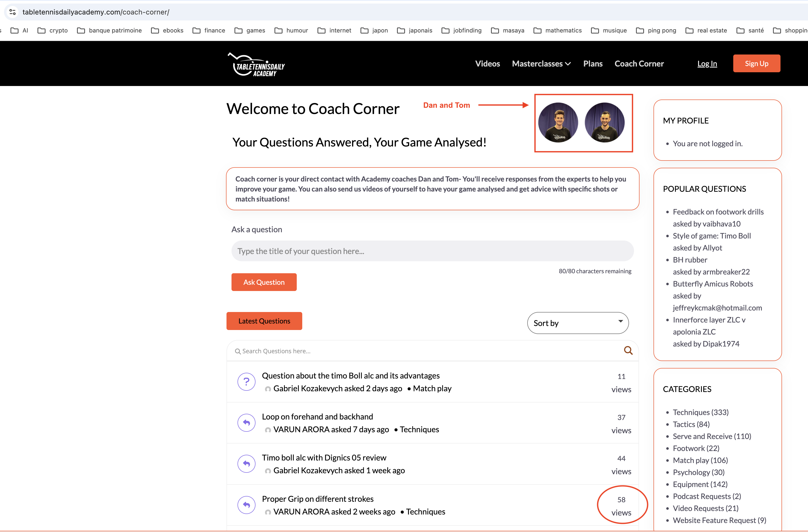
Task: Open the AI bookmarks folder
Action: click(x=19, y=30)
